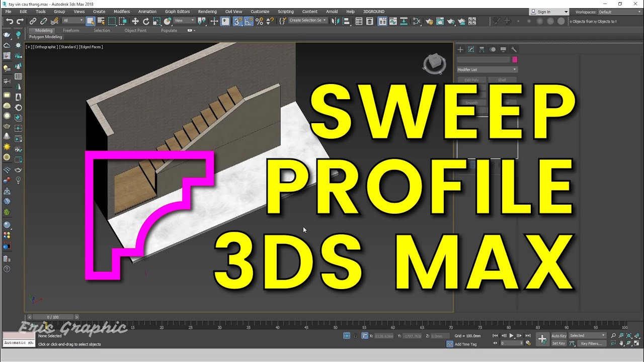The height and width of the screenshot is (362, 644).
Task: Choose the Select Object tool
Action: click(90, 21)
